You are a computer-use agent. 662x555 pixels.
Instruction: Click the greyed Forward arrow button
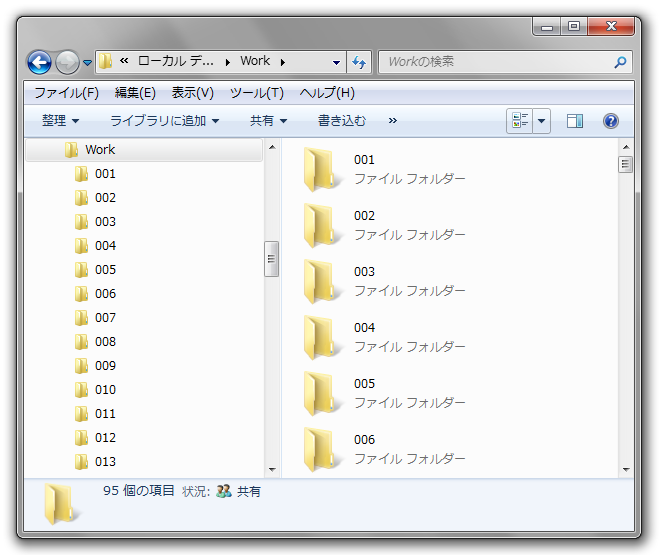coord(67,62)
